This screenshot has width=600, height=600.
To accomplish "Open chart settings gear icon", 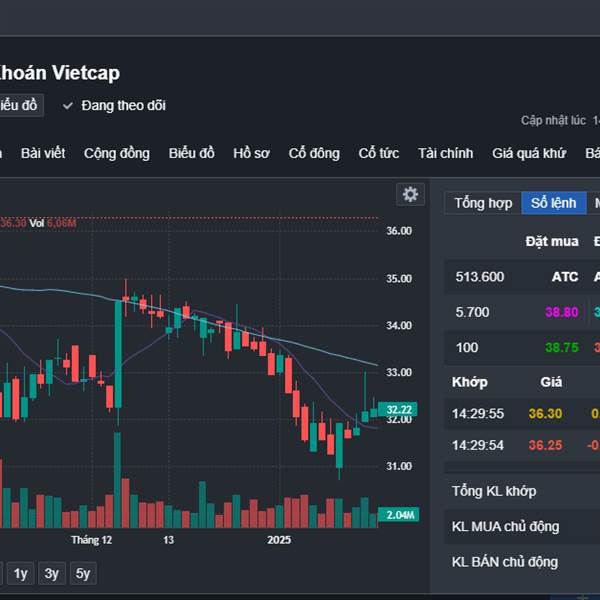I will point(410,194).
